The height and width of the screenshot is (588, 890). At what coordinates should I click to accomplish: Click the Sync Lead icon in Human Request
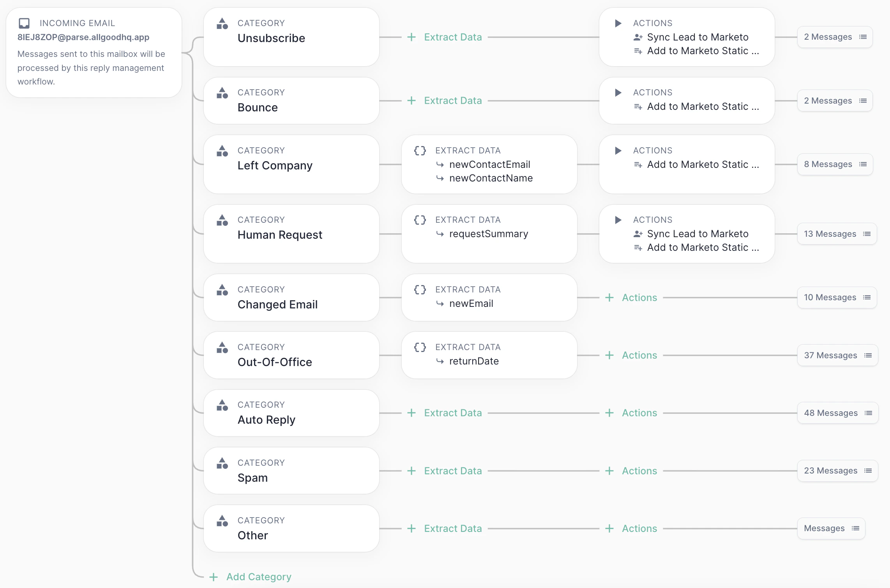pyautogui.click(x=638, y=234)
